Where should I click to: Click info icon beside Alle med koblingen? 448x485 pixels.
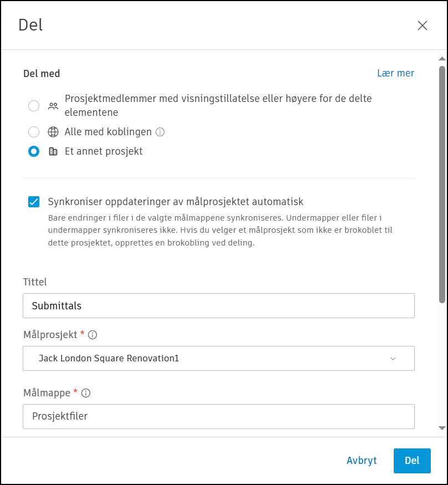(x=161, y=132)
